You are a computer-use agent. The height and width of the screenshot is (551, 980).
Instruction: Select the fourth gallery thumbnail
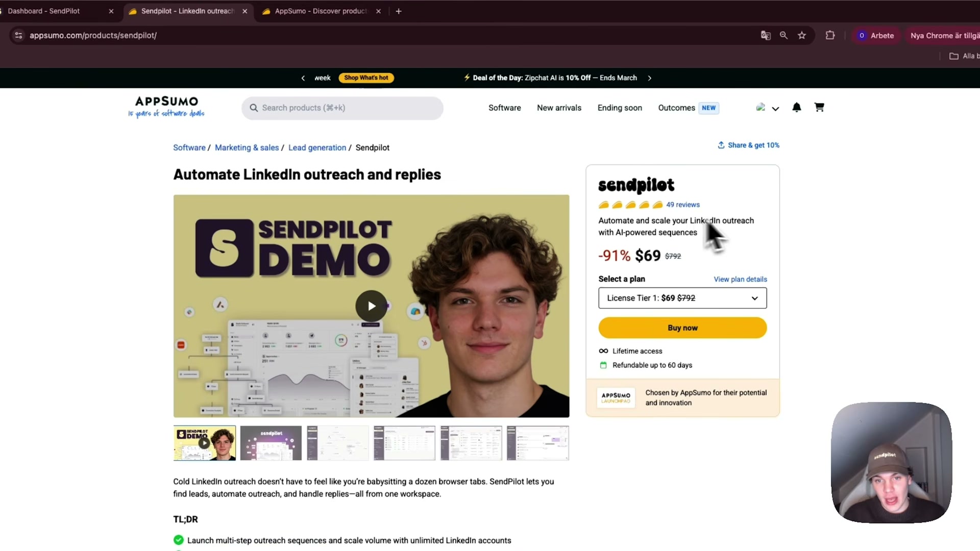point(404,443)
